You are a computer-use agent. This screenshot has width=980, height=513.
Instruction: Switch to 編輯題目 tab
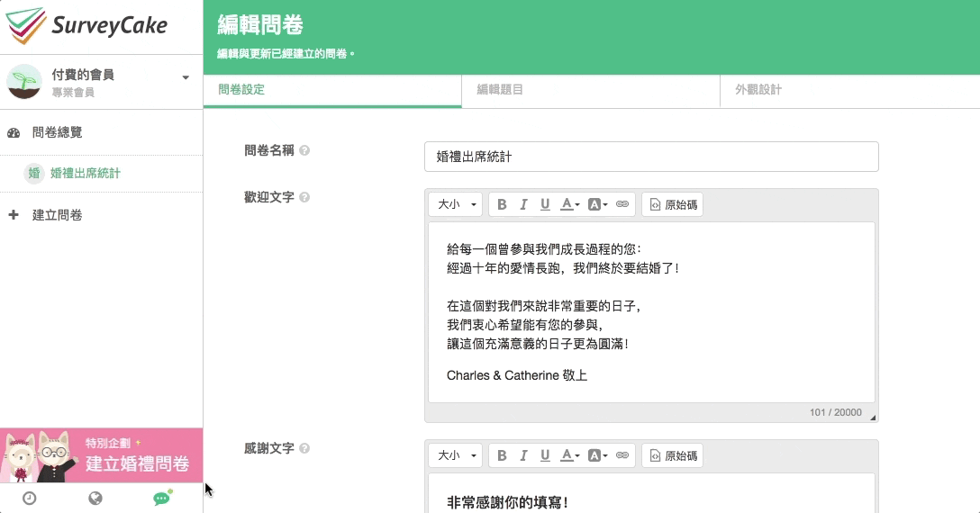click(x=500, y=90)
